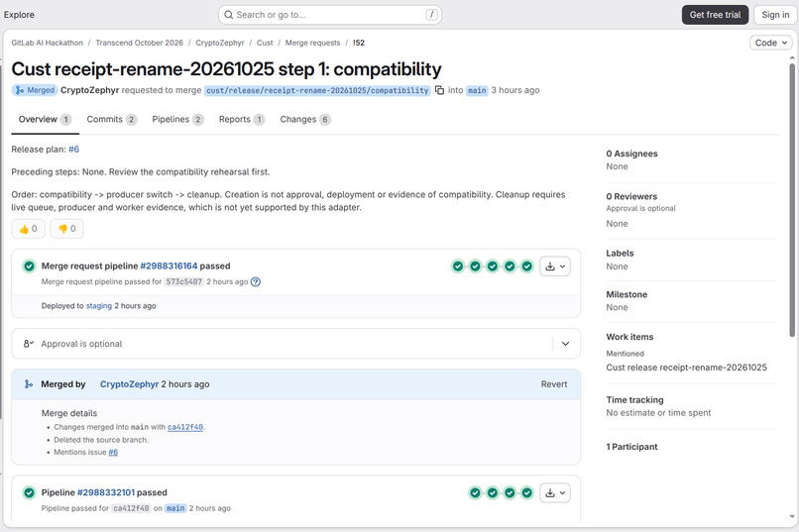Click merge request pipeline passed status icon

coord(29,266)
